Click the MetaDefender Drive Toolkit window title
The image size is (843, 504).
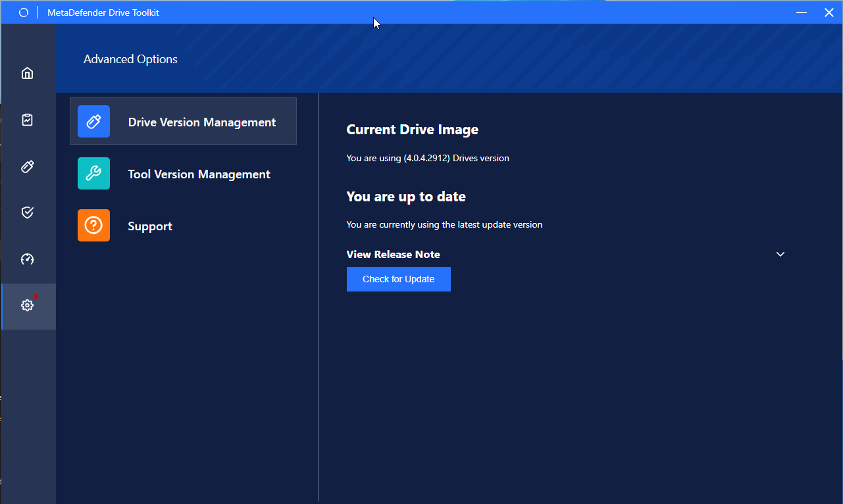pyautogui.click(x=103, y=13)
